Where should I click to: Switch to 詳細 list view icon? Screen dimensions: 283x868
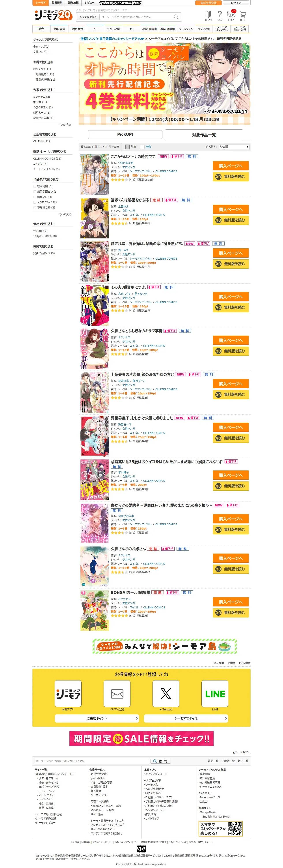[x=127, y=147]
